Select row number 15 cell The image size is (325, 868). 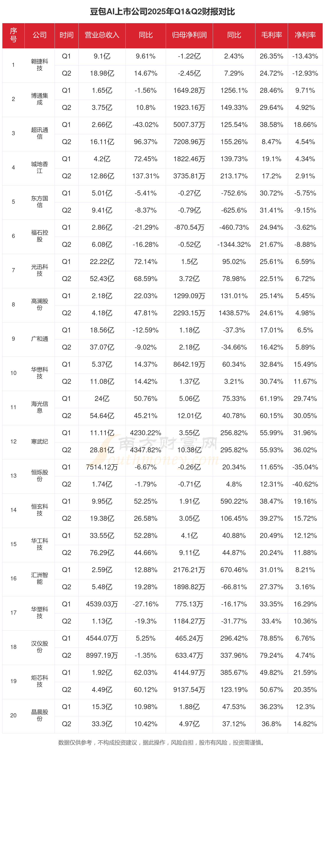13,544
